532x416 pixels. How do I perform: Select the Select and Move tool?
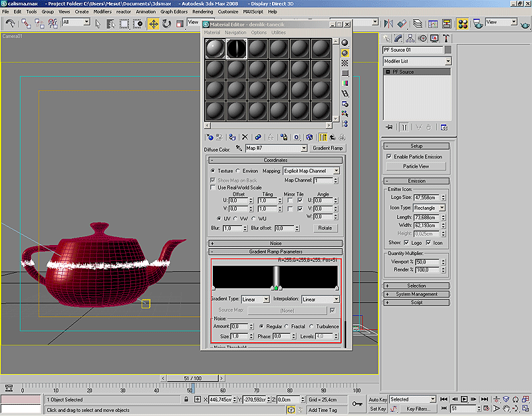(154, 23)
